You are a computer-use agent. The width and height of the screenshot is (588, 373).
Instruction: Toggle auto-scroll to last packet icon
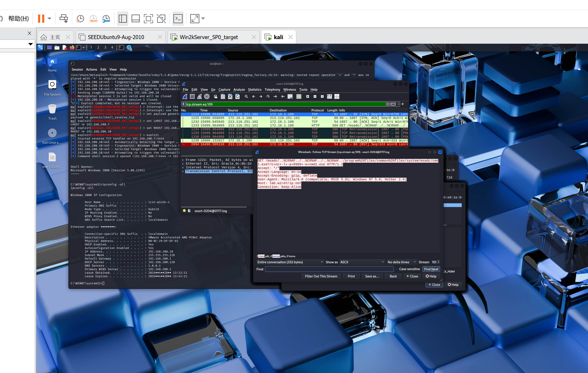[x=290, y=96]
